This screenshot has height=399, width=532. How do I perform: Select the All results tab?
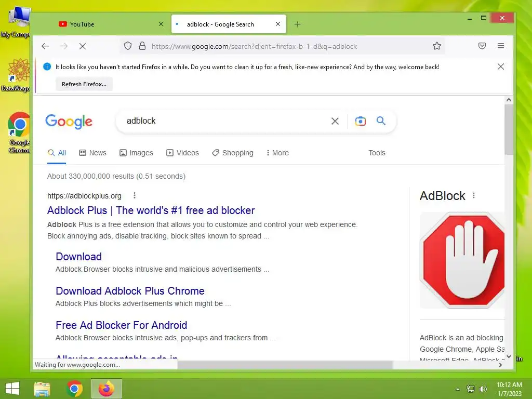[57, 153]
